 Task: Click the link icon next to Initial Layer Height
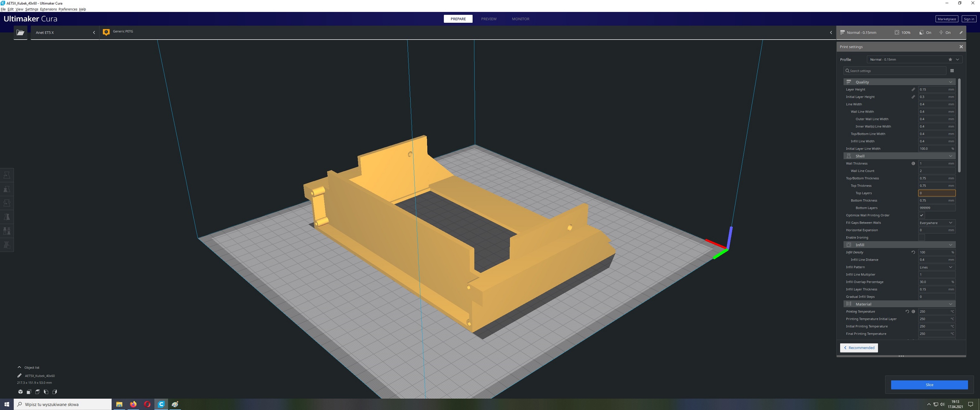tap(913, 97)
